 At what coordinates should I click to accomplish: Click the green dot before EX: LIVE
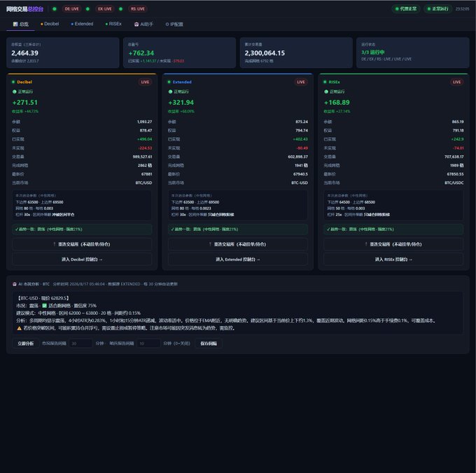pyautogui.click(x=87, y=9)
